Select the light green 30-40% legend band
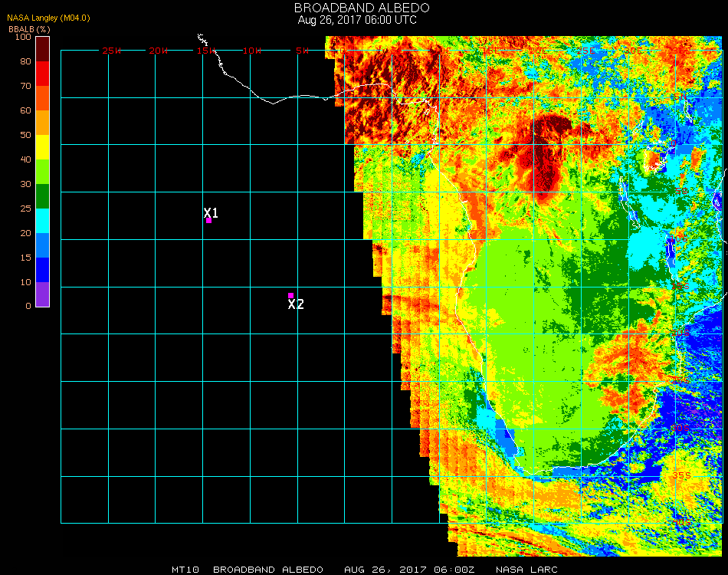 click(x=43, y=171)
